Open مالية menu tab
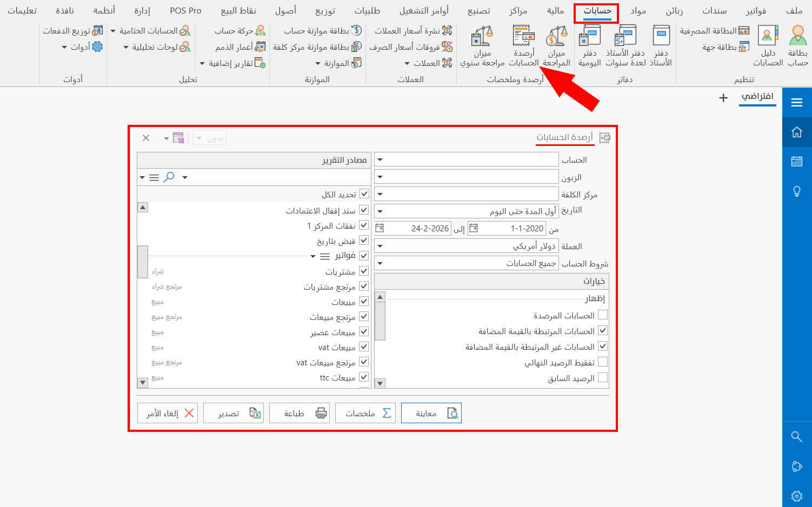The height and width of the screenshot is (507, 812). coord(555,11)
